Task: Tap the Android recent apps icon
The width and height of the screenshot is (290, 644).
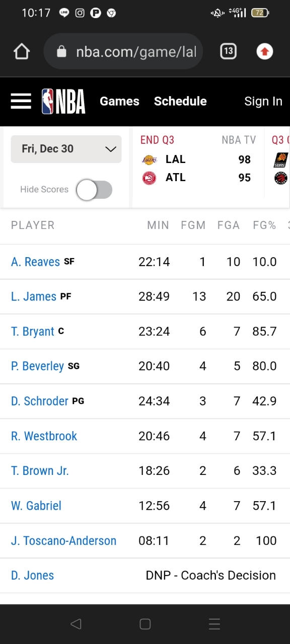Action: pos(214,624)
